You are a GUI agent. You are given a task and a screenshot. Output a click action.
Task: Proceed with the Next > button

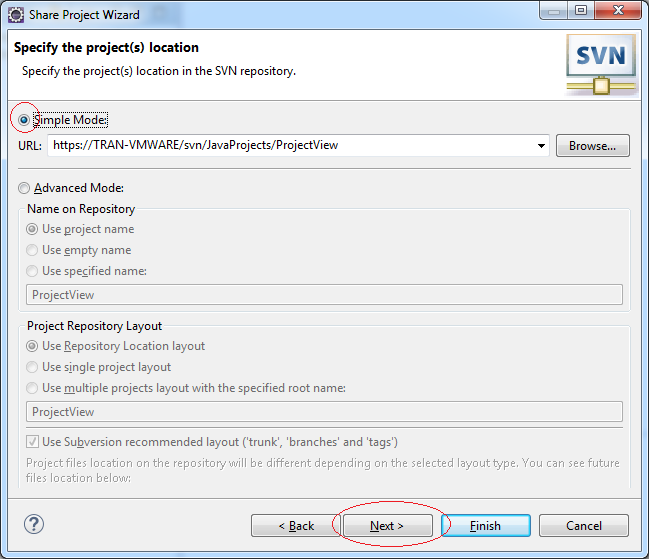click(388, 526)
